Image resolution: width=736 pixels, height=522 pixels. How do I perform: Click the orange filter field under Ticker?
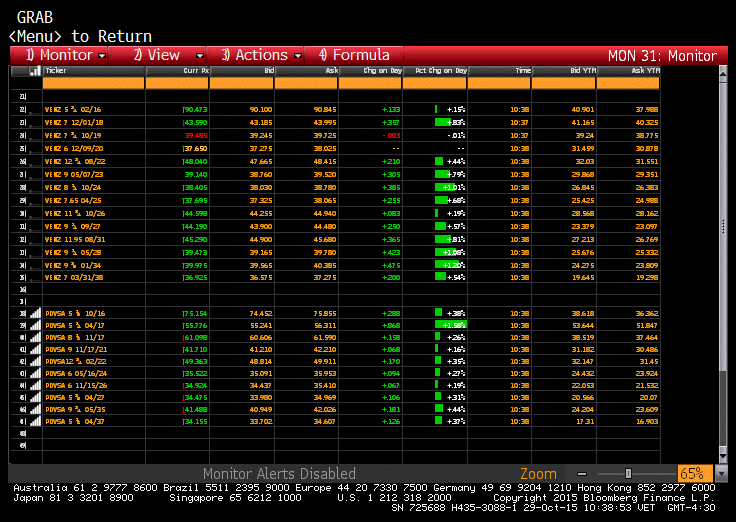click(93, 84)
